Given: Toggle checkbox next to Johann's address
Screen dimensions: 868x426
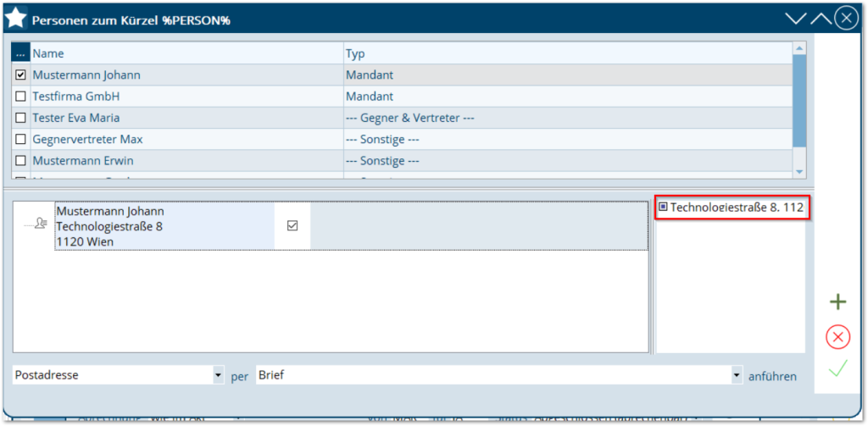Looking at the screenshot, I should [292, 226].
